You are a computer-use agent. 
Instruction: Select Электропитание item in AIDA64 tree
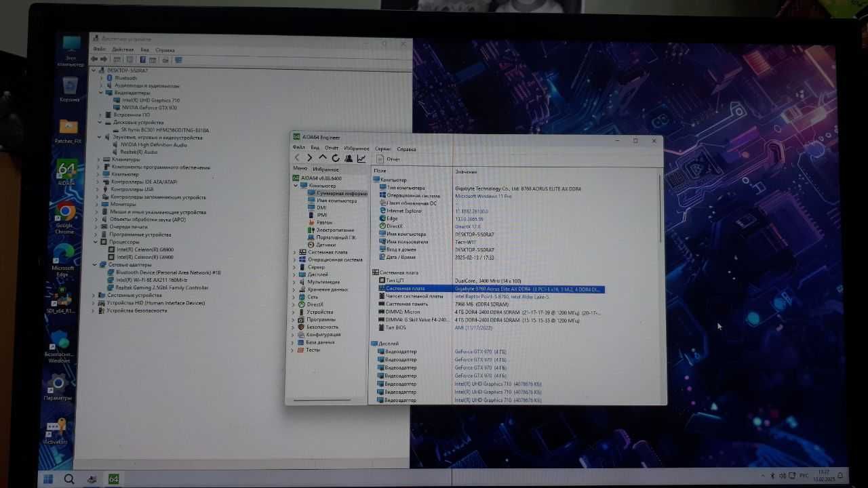tap(331, 230)
